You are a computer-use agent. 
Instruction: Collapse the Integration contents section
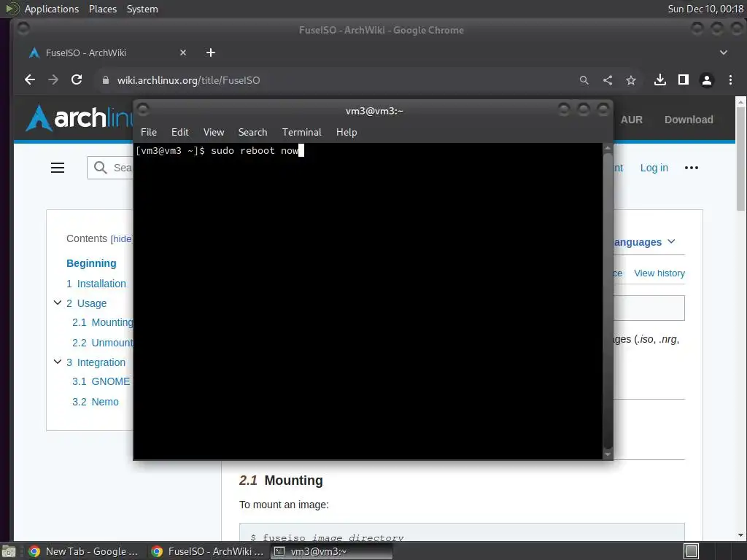58,362
